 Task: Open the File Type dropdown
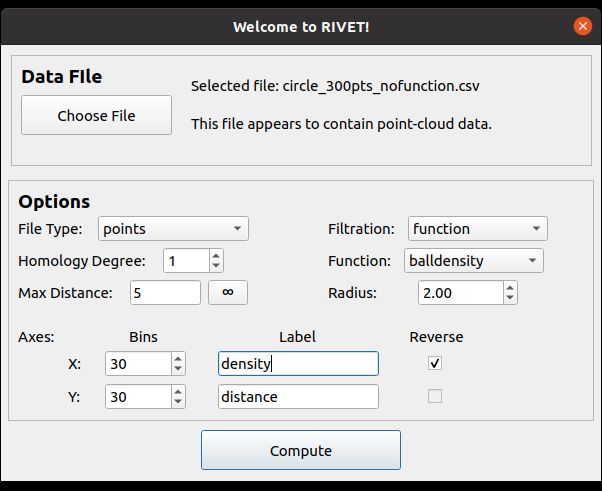click(173, 229)
